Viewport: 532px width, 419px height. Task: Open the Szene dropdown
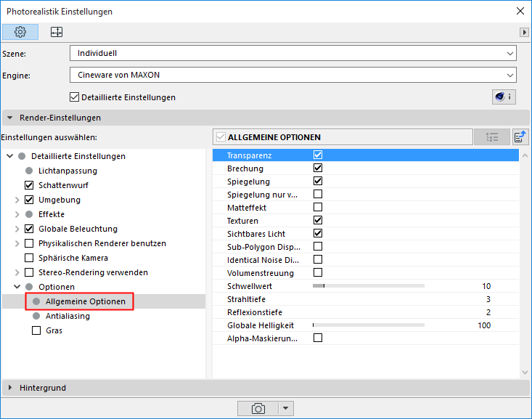[x=293, y=53]
